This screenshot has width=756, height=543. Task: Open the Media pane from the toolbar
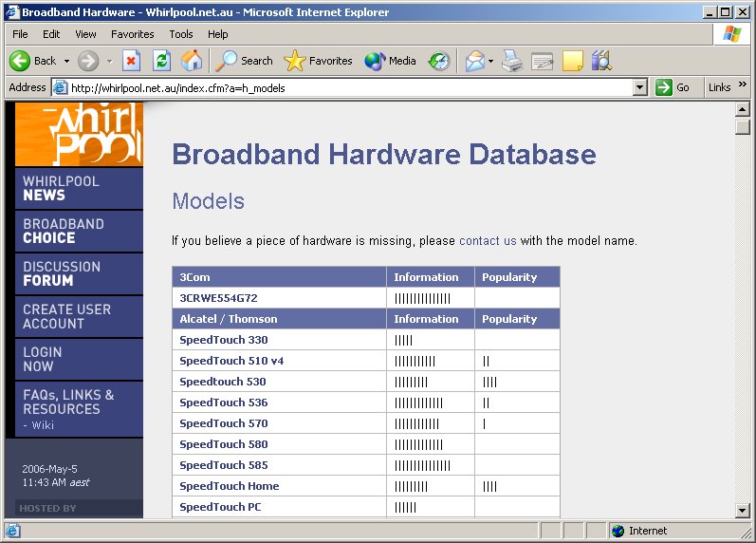pos(391,61)
